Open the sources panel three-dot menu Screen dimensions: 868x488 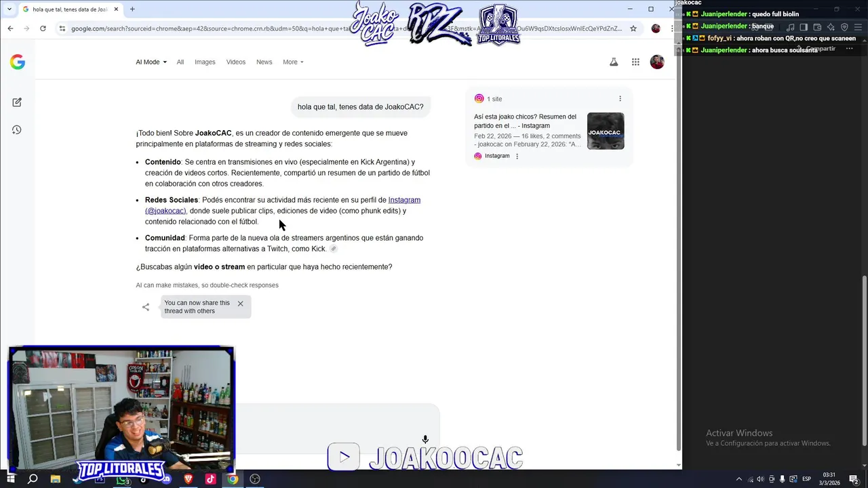click(x=620, y=99)
